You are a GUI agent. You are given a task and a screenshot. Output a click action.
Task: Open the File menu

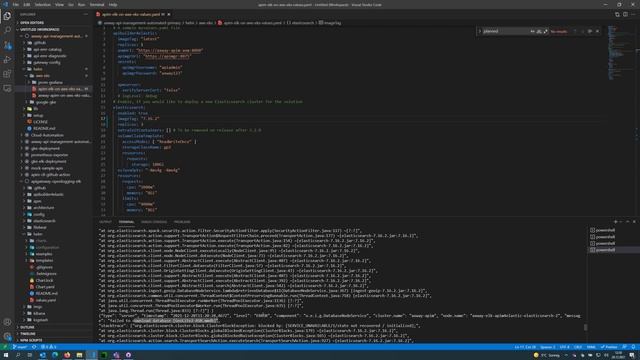[x=16, y=4]
